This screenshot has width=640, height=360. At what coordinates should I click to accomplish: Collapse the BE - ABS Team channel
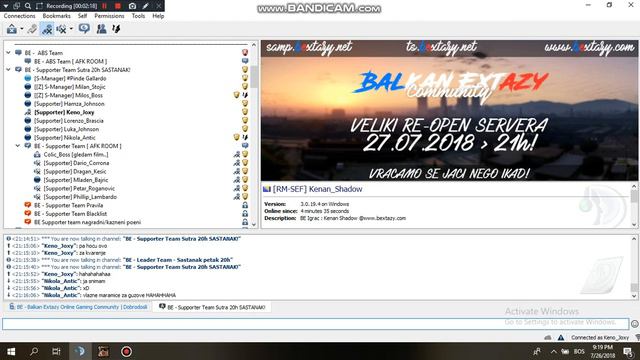click(x=8, y=53)
